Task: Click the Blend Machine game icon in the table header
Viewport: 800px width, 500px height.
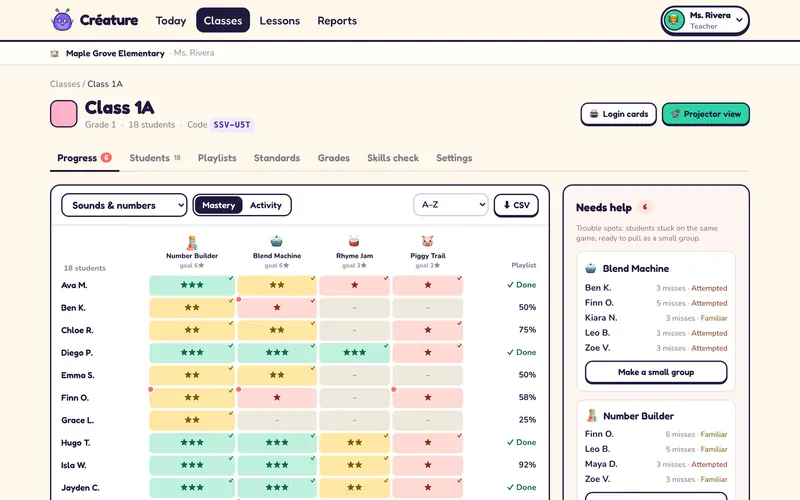Action: click(277, 241)
